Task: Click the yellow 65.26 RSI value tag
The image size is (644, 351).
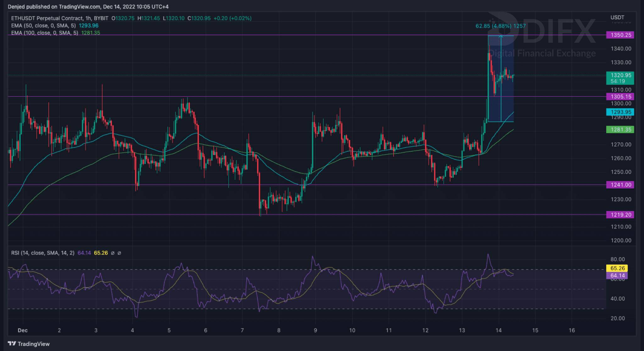Action: click(617, 268)
